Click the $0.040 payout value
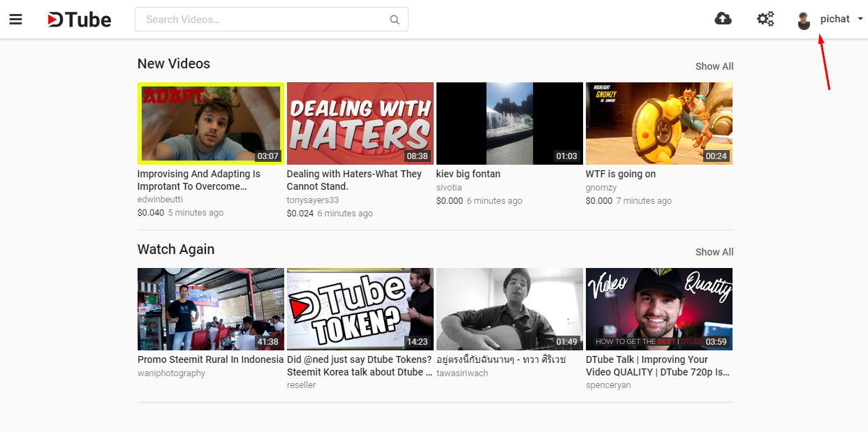 151,213
